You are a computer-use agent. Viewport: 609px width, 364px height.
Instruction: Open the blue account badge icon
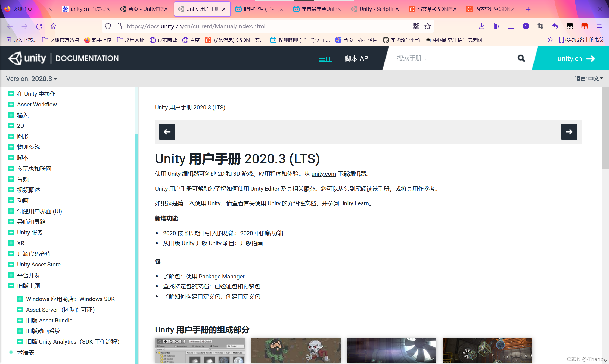click(526, 26)
